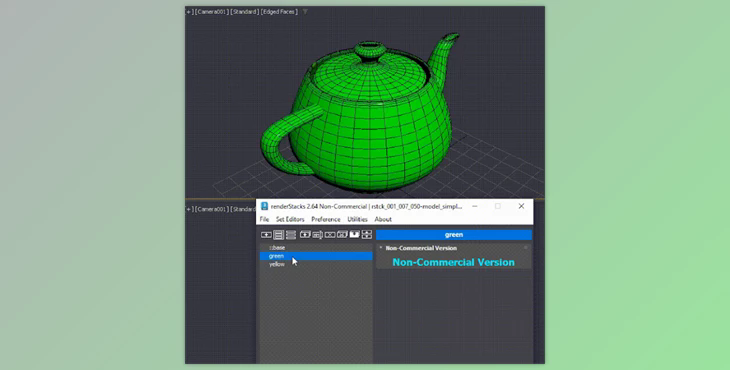This screenshot has height=370, width=730.
Task: Collapse the Non-Commercial Version rollout
Action: click(381, 248)
